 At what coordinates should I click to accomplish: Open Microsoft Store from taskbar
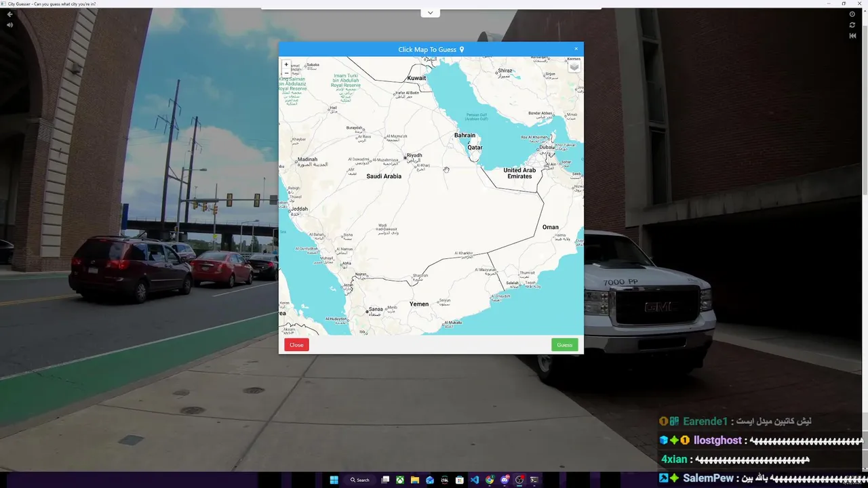(x=460, y=480)
